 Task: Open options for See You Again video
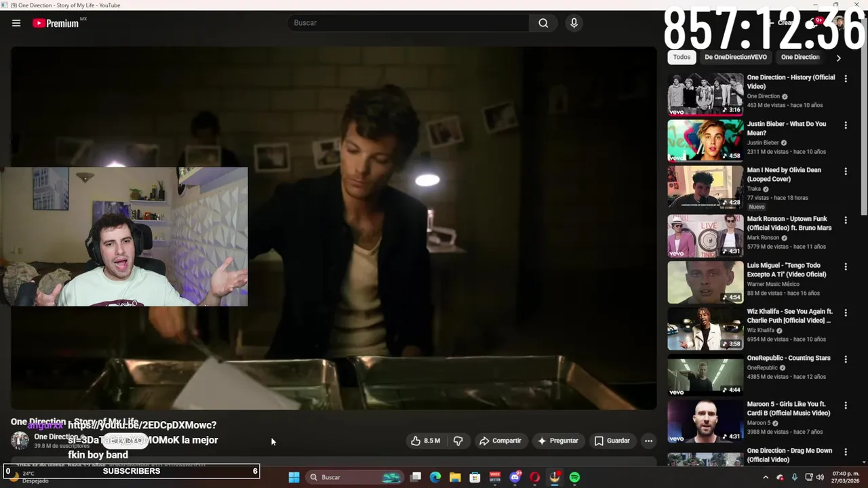[x=845, y=312]
